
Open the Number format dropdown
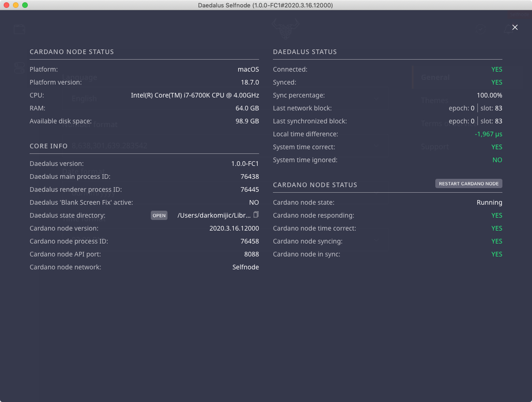[x=224, y=146]
